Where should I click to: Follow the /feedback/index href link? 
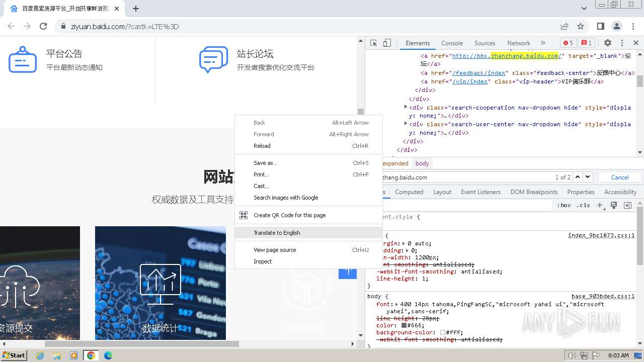click(478, 73)
